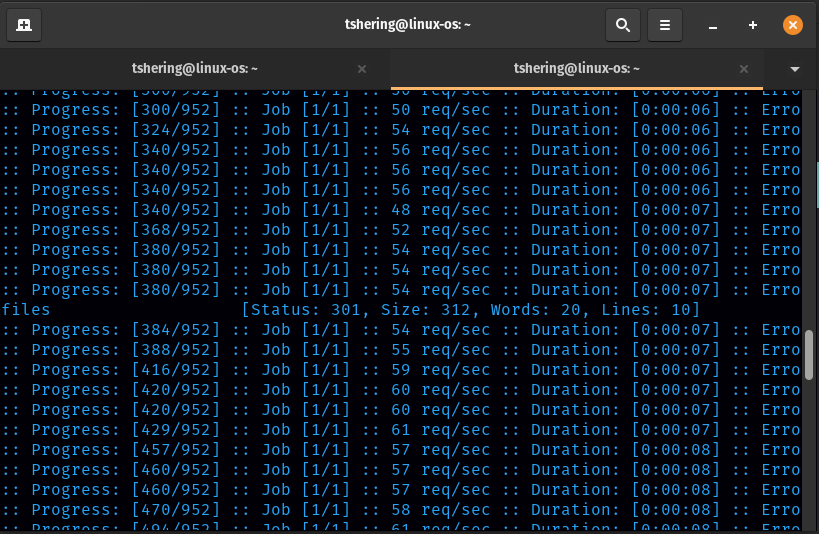Click the "files" result word
Image resolution: width=819 pixels, height=534 pixels.
pyautogui.click(x=26, y=310)
